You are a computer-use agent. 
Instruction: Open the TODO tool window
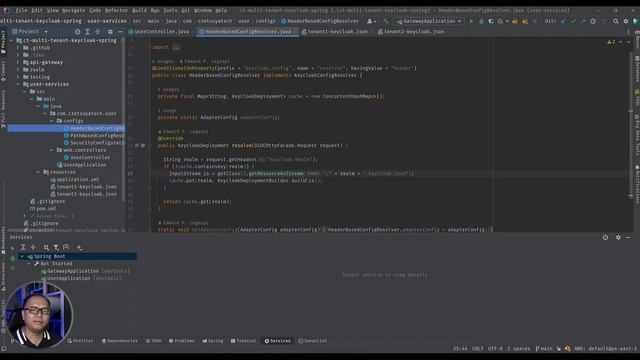coord(153,341)
